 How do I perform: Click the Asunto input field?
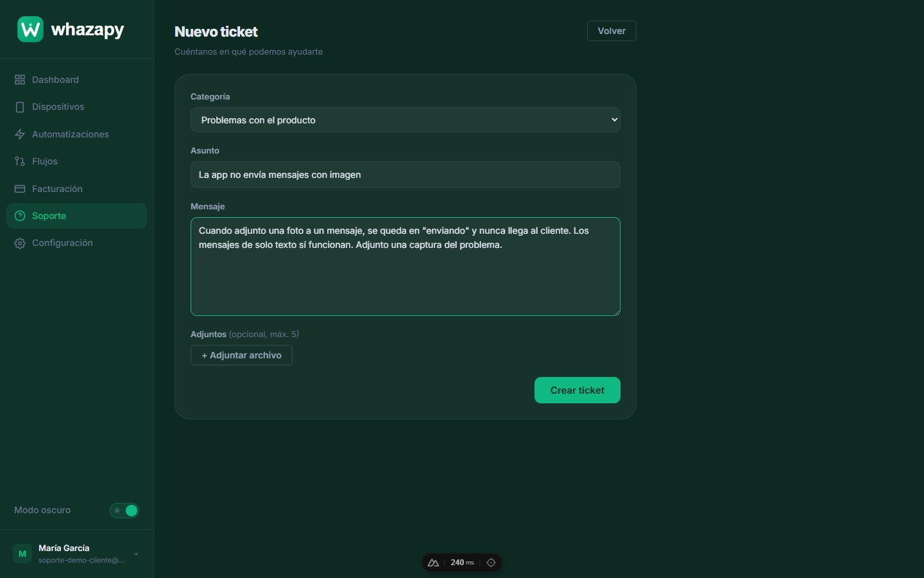point(406,175)
